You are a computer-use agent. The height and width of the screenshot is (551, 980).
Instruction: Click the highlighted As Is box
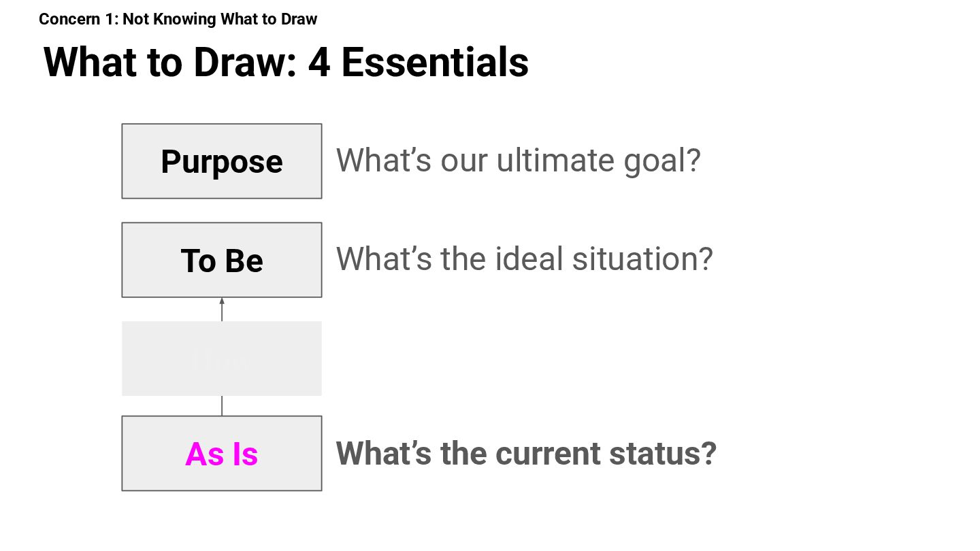coord(222,453)
